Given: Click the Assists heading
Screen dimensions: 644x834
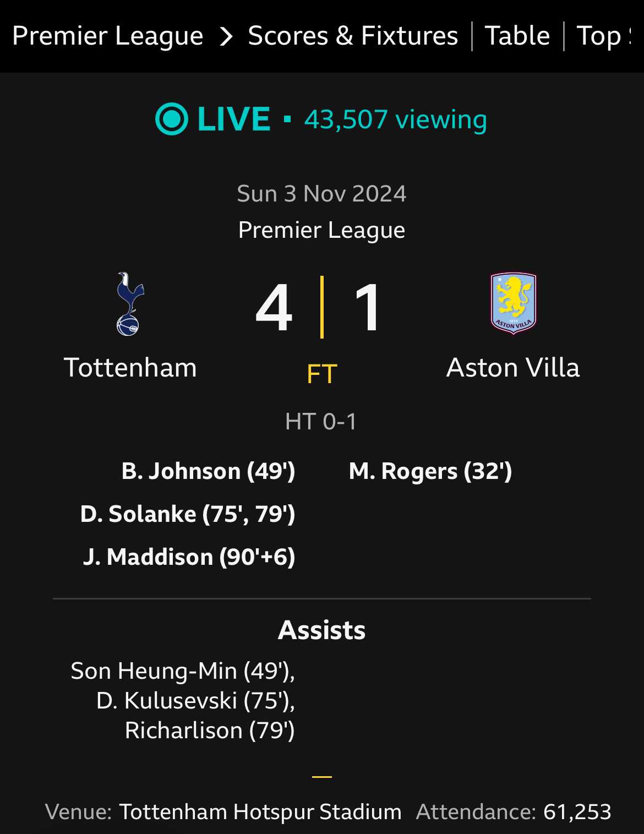Looking at the screenshot, I should click(322, 630).
